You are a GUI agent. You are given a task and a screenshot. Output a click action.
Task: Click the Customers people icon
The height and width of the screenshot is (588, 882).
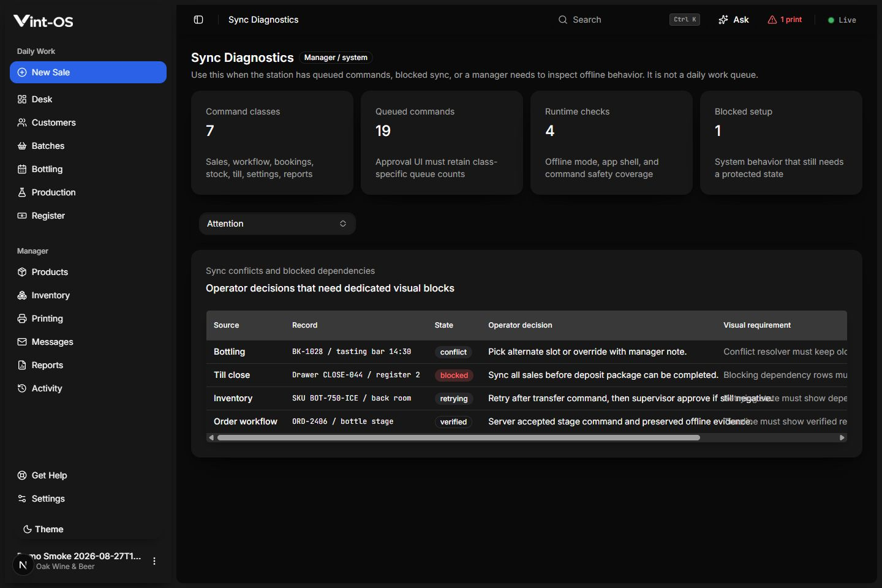22,123
